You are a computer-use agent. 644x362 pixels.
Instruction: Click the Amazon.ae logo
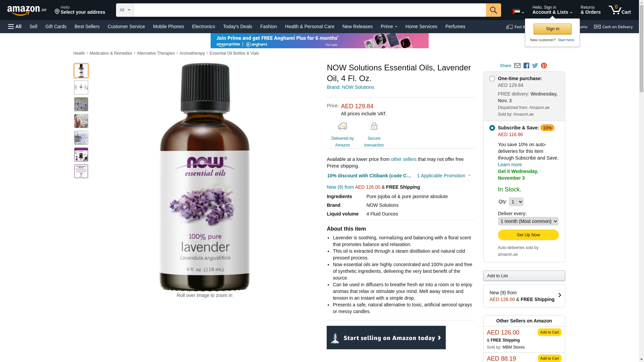[27, 10]
